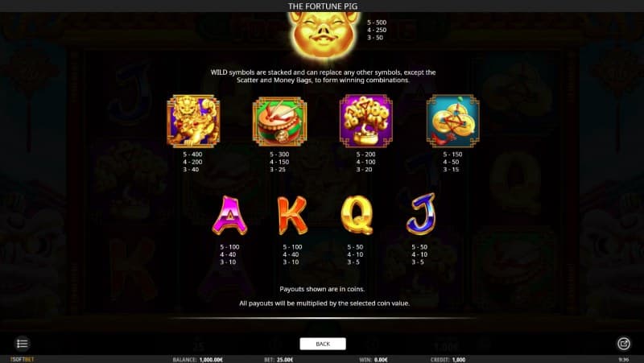The image size is (644, 363).
Task: Click the orange letter K symbol
Action: (x=292, y=215)
